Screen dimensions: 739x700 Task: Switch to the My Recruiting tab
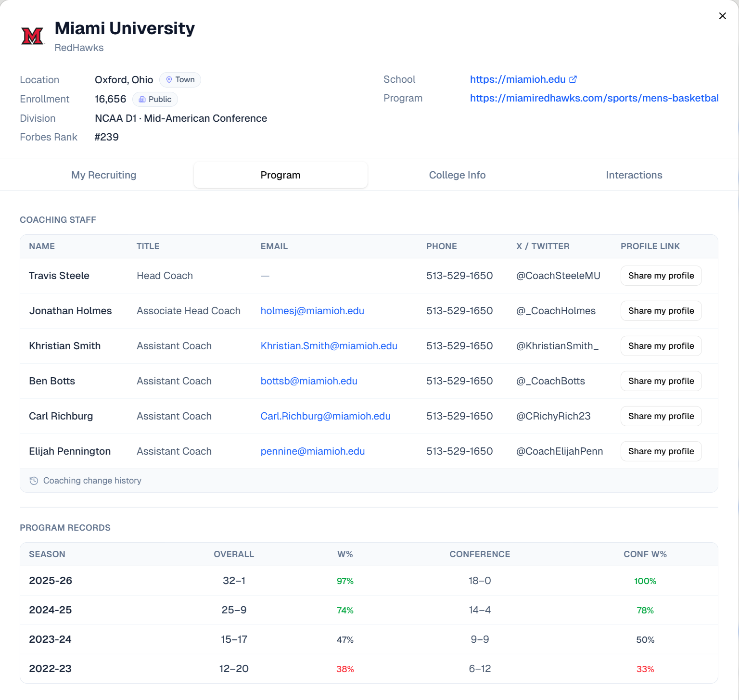click(104, 175)
